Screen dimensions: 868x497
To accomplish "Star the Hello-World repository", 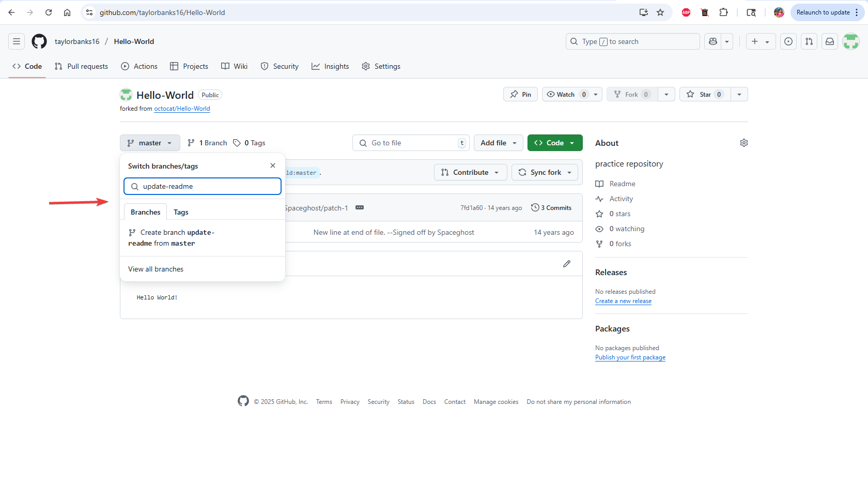I will (x=705, y=94).
